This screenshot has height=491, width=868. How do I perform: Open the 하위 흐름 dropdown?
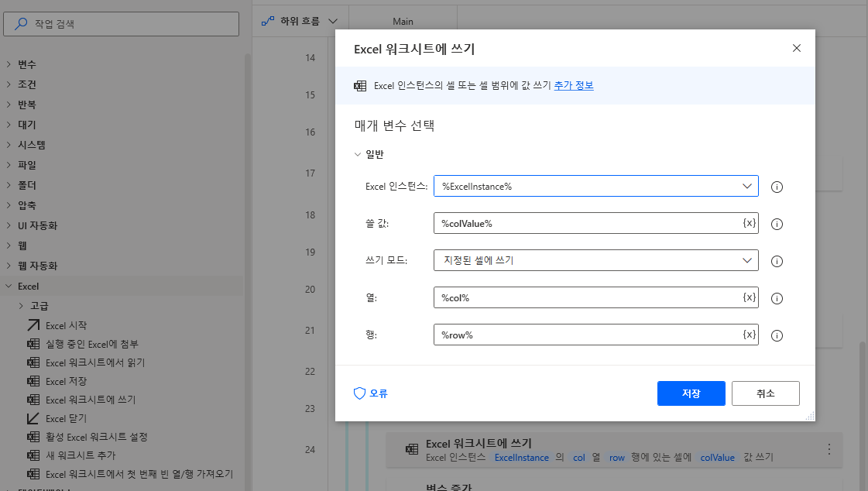coord(333,21)
